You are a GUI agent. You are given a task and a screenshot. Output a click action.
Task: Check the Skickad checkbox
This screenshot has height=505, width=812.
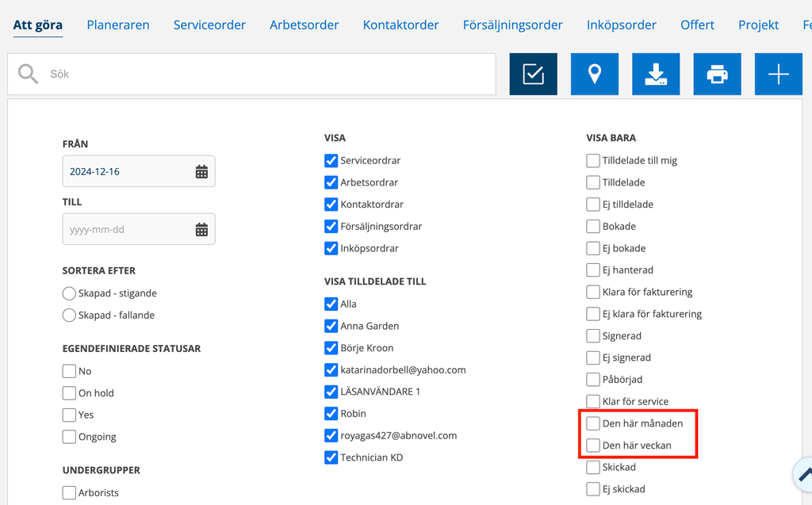[x=593, y=467]
